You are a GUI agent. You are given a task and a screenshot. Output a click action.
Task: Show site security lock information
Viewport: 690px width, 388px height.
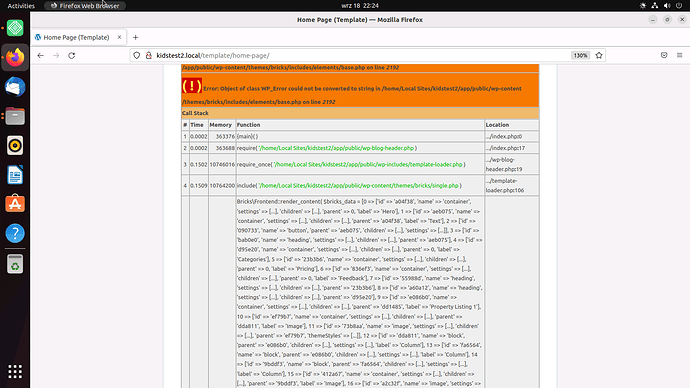point(149,55)
